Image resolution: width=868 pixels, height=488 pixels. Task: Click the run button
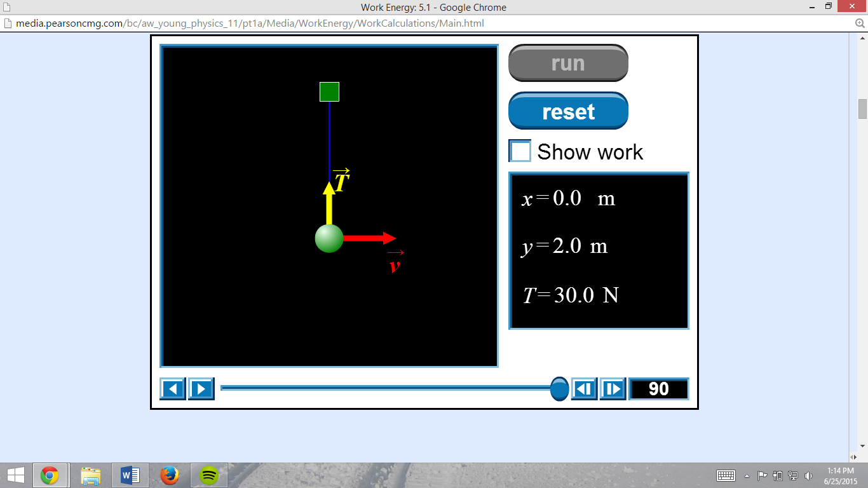click(568, 63)
